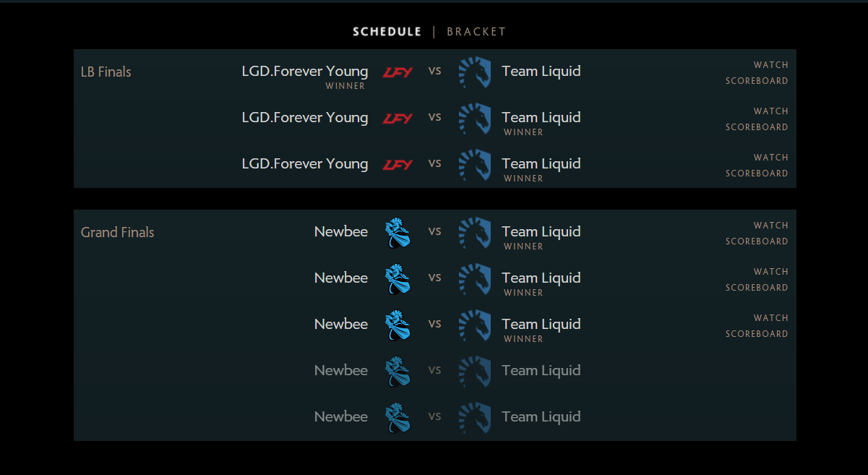Watch first Grand Finals game
This screenshot has height=475, width=868.
(770, 226)
